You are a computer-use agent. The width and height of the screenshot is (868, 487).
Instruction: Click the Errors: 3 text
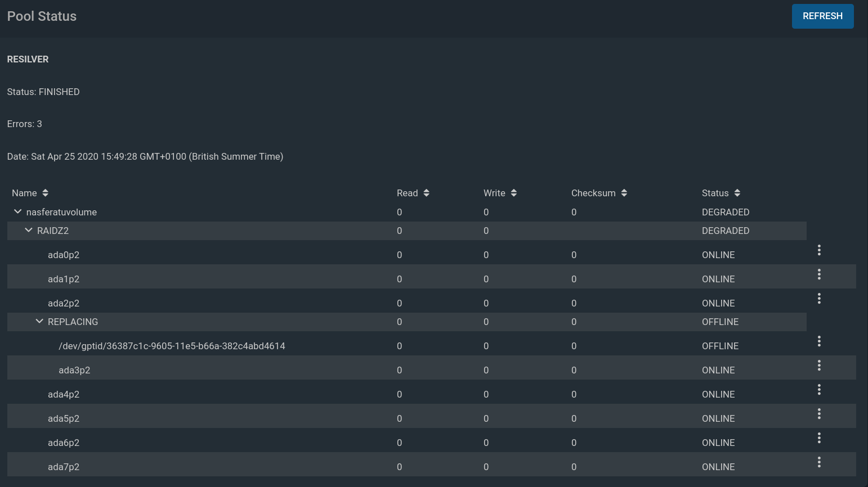pyautogui.click(x=24, y=124)
